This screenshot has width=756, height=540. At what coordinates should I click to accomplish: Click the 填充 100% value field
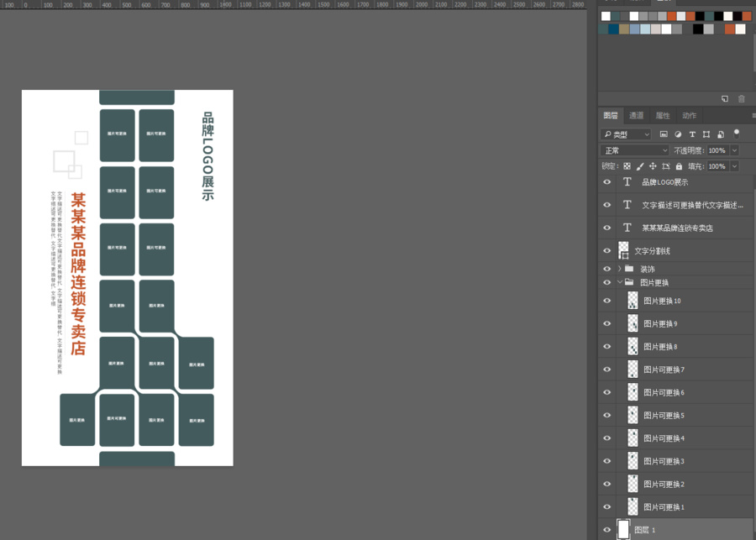(x=718, y=166)
